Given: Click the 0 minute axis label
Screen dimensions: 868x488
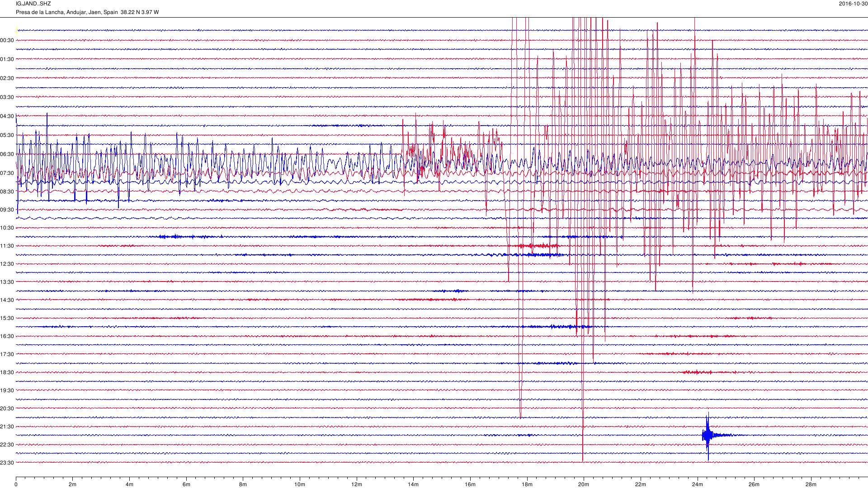Looking at the screenshot, I should [16, 485].
